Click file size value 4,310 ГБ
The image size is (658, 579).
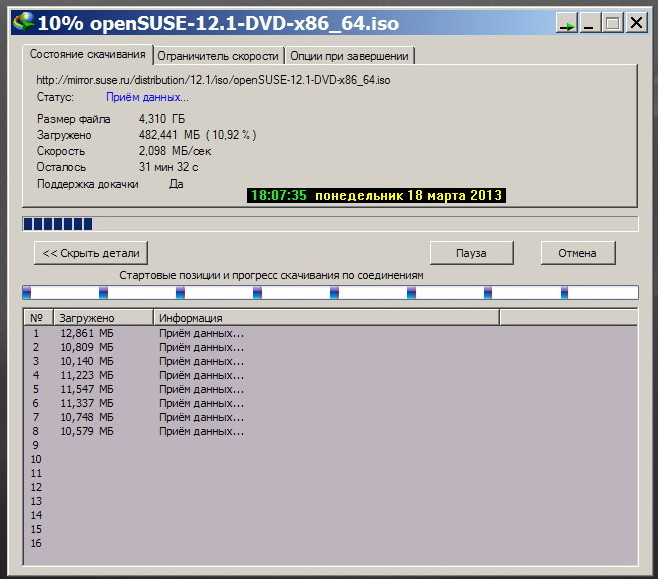tap(162, 119)
